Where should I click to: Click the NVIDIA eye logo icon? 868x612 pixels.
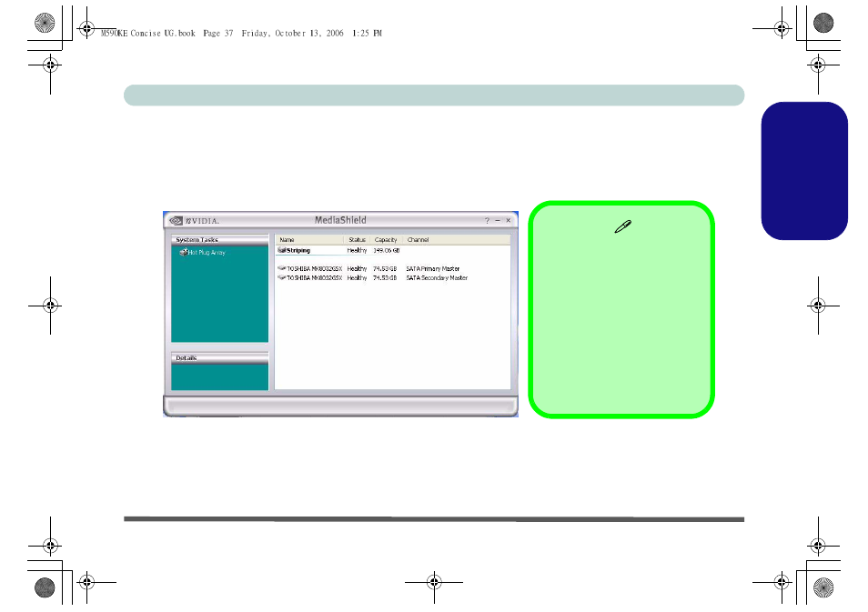176,221
